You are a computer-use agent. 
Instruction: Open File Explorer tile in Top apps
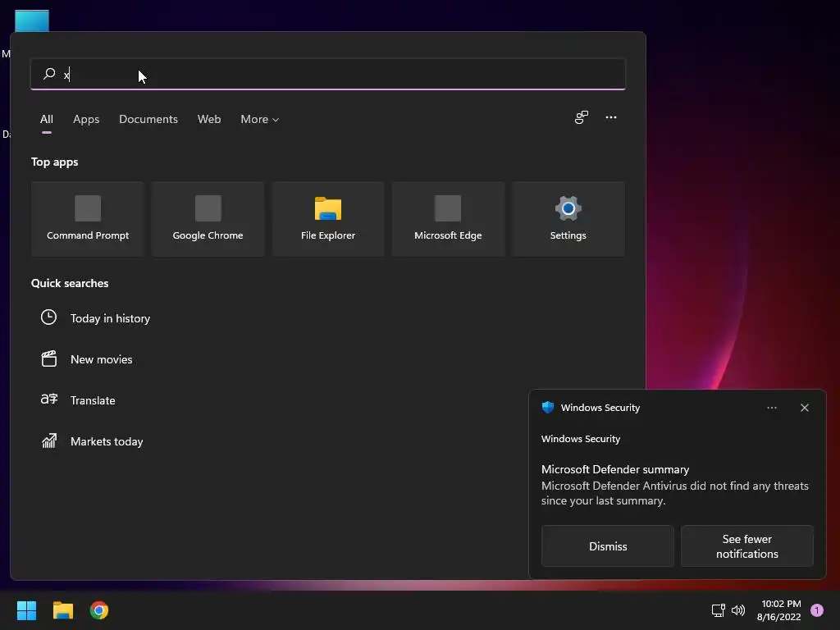(328, 219)
